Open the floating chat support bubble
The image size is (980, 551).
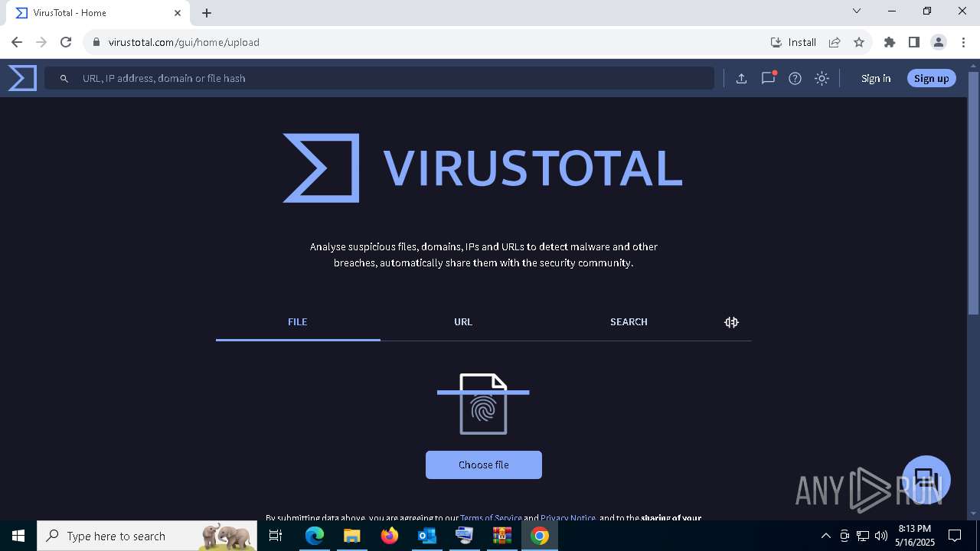click(x=926, y=480)
